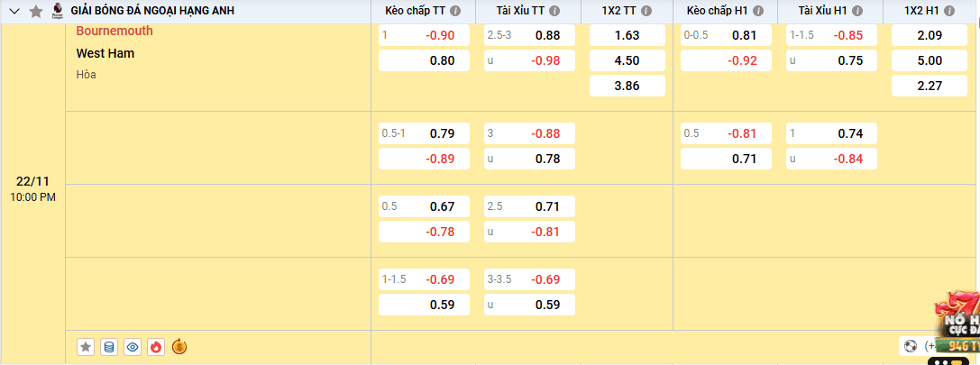
Task: Select under odds -0.98
Action: (529, 60)
